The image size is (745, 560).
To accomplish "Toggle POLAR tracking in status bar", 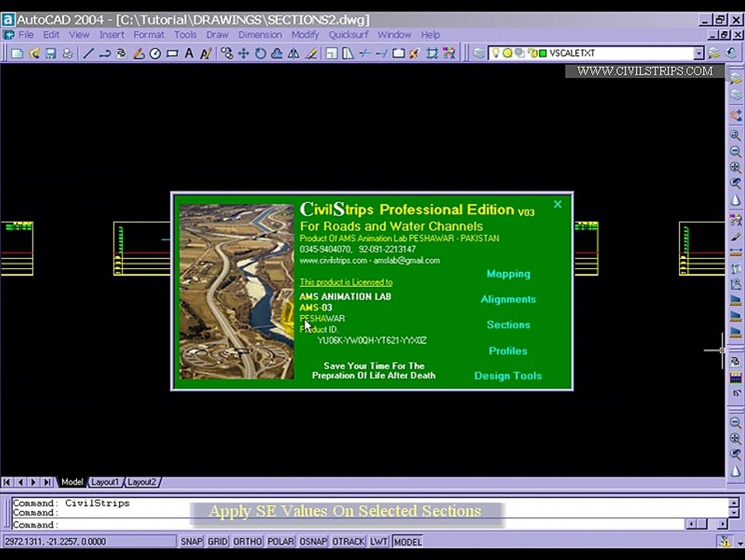I will [280, 541].
